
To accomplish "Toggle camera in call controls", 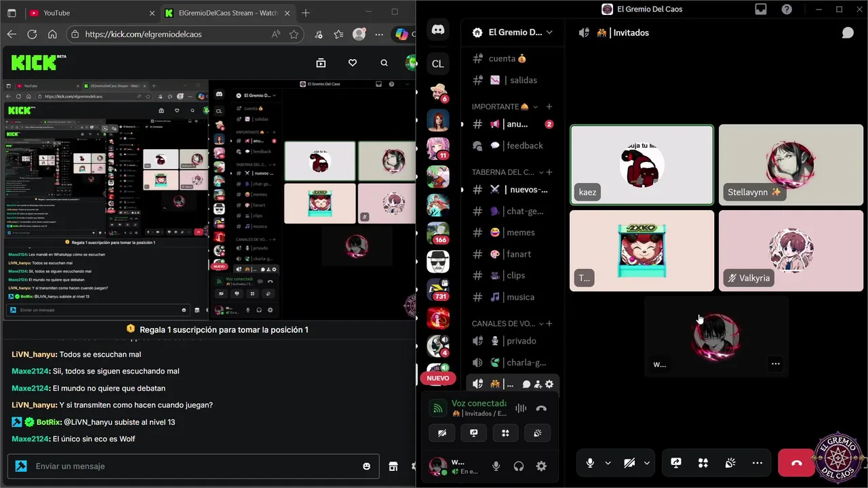I will point(629,463).
